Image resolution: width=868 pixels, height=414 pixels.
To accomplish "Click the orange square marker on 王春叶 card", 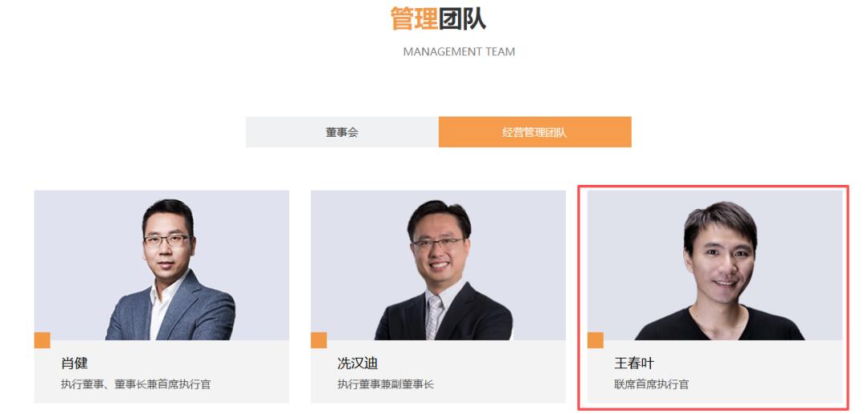I will coord(596,340).
